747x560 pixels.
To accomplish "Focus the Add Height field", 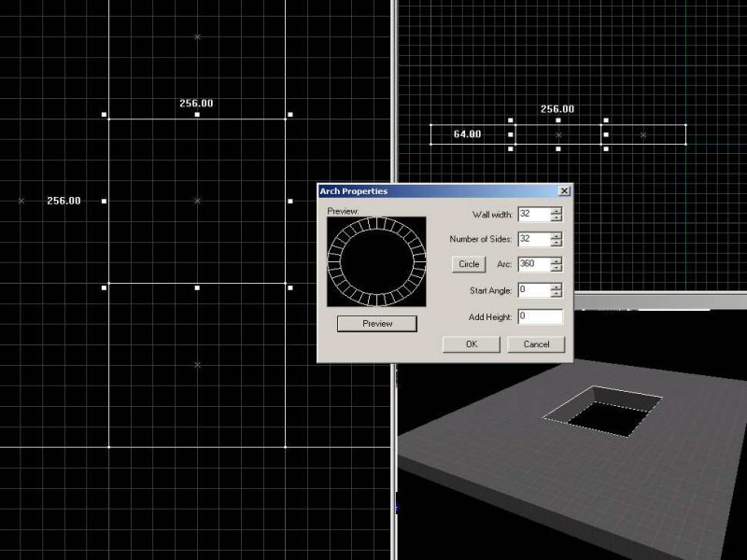I will pyautogui.click(x=540, y=316).
